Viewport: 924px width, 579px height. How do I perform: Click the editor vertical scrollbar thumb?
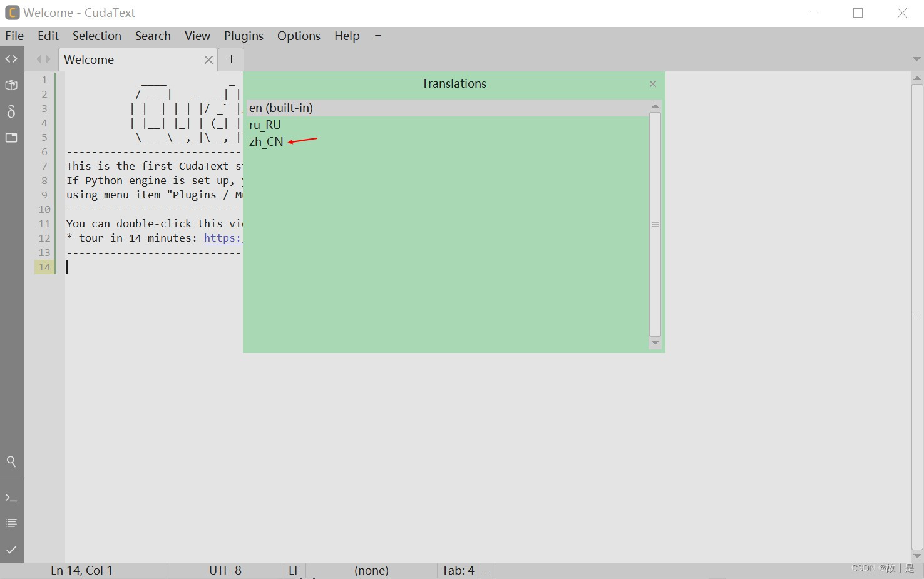click(x=917, y=317)
